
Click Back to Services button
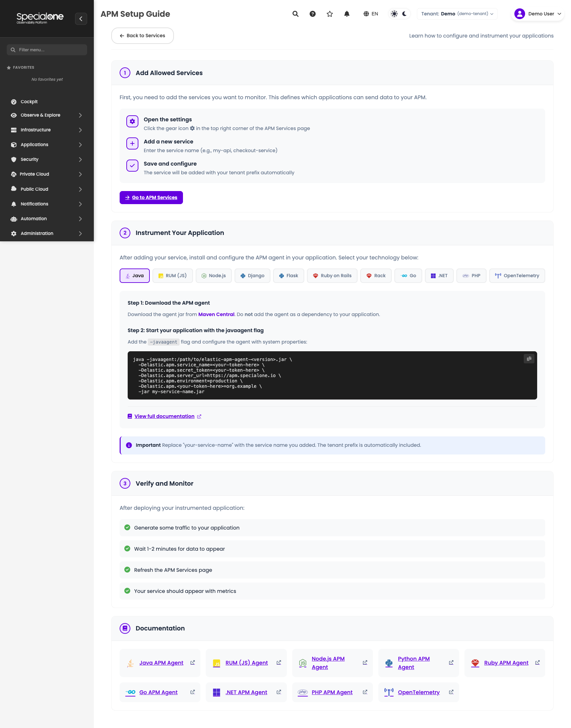pyautogui.click(x=142, y=36)
